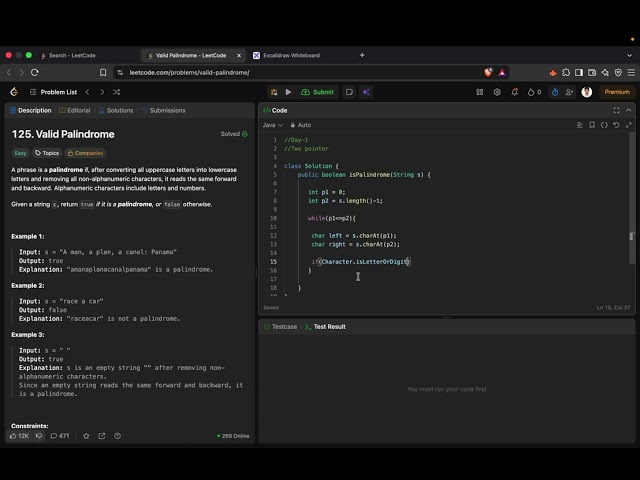Reset code with the undo arrow icon
Image resolution: width=640 pixels, height=480 pixels.
click(616, 125)
